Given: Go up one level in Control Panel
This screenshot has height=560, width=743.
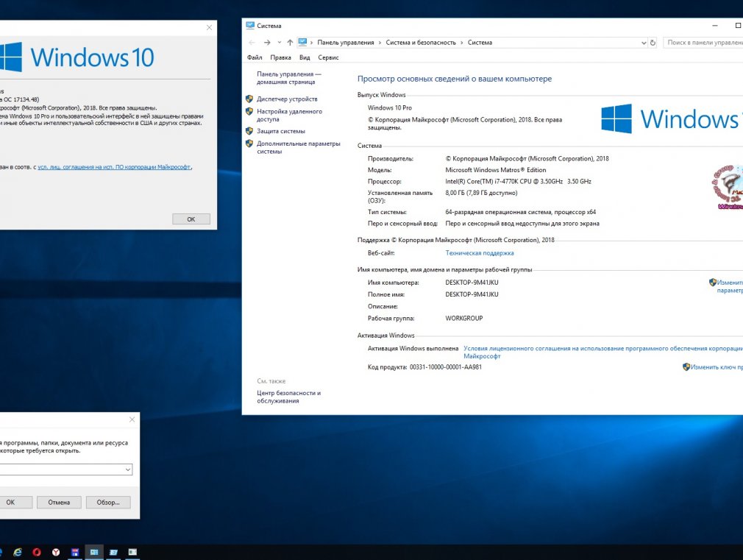Looking at the screenshot, I should coord(290,43).
